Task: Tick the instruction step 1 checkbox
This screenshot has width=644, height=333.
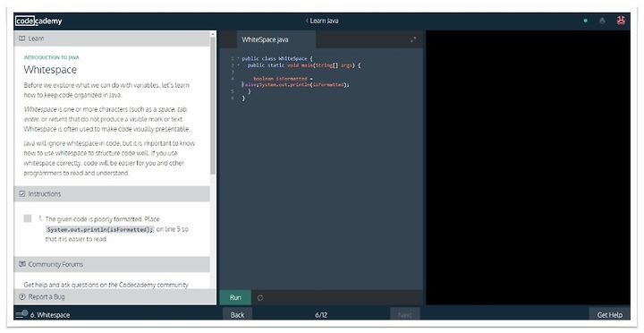Action: pos(28,218)
